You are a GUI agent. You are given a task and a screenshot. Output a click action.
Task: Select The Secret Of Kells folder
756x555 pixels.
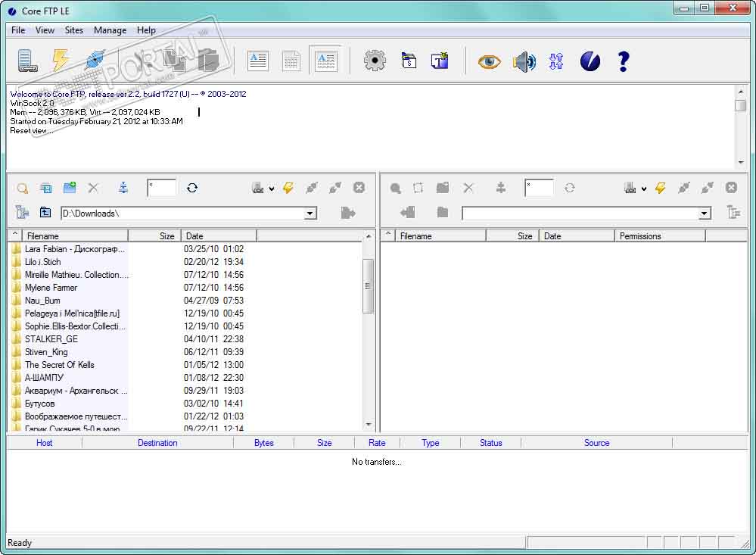tap(59, 365)
